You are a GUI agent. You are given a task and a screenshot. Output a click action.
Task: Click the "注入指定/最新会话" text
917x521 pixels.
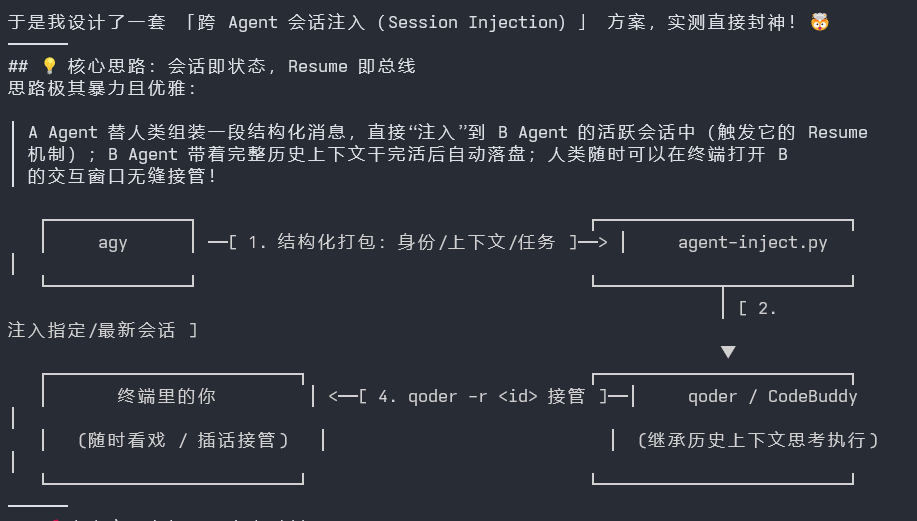[x=92, y=330]
